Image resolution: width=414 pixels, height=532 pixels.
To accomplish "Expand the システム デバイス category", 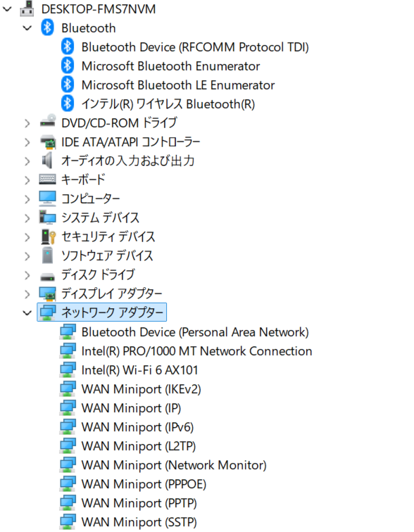I will (x=27, y=218).
